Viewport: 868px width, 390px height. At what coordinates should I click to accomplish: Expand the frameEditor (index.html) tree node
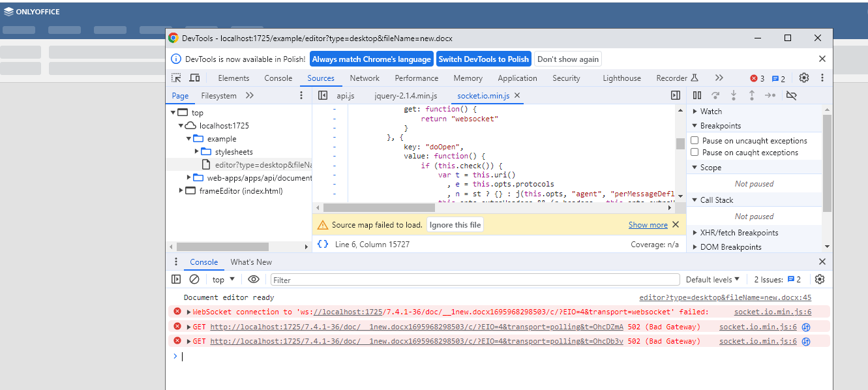tap(182, 191)
